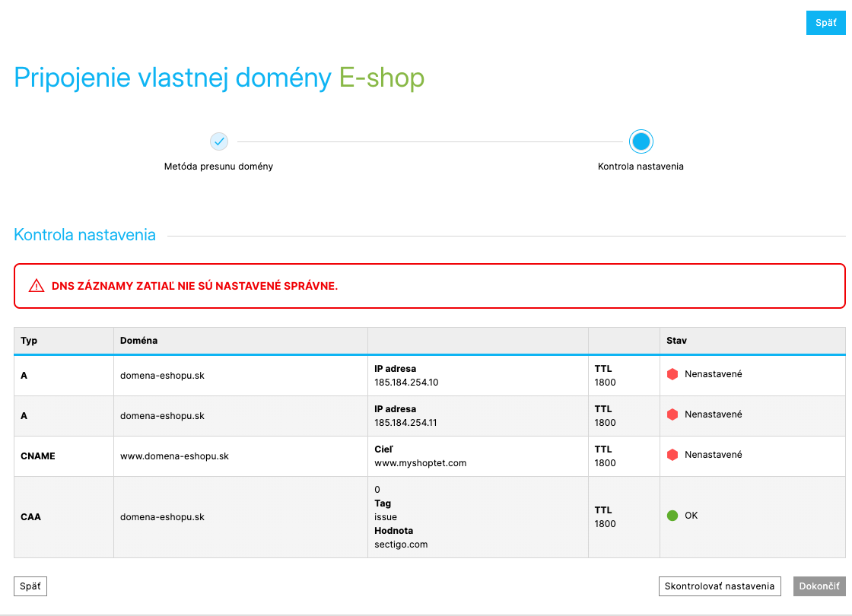Viewport: 852px width, 616px height.
Task: Click the Doména column header
Action: point(138,341)
